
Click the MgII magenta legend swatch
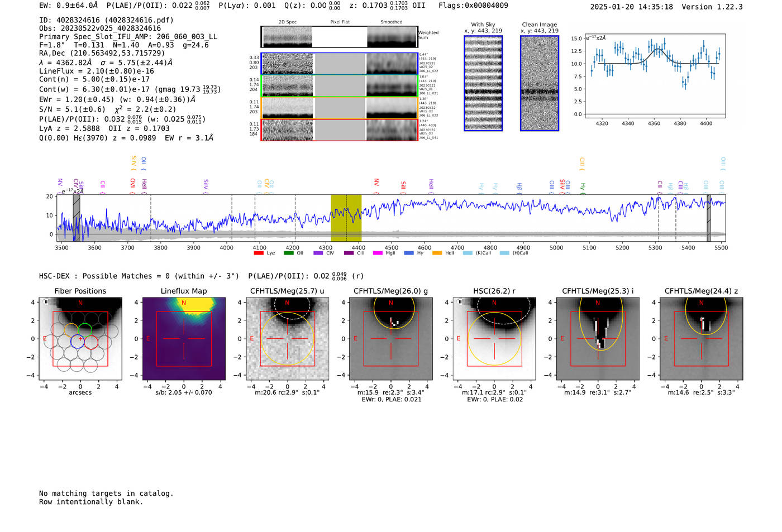[x=378, y=253]
